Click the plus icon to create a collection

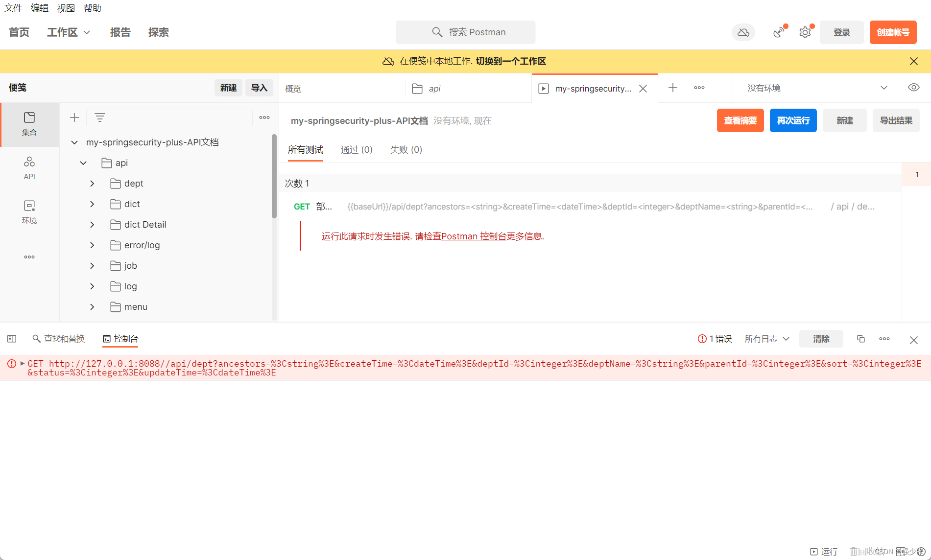tap(74, 117)
